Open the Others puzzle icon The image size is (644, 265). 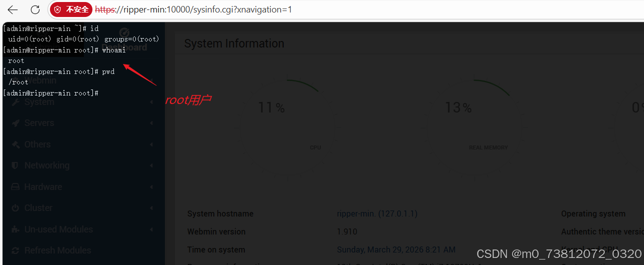point(15,144)
